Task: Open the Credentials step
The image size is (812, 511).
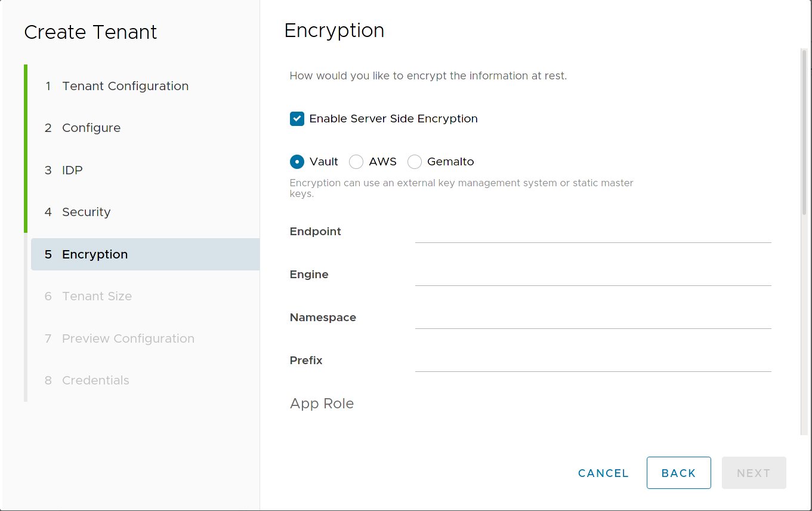Action: 95,380
